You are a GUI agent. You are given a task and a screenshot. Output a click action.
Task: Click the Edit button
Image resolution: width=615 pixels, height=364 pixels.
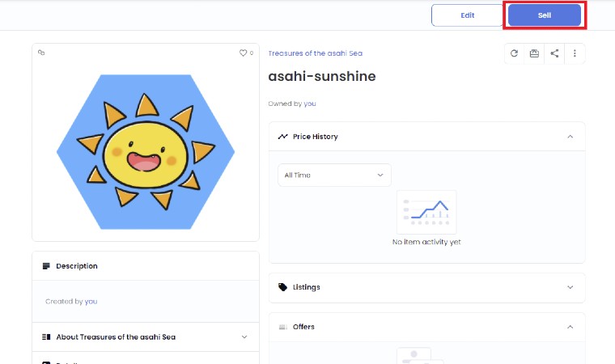[x=468, y=15]
